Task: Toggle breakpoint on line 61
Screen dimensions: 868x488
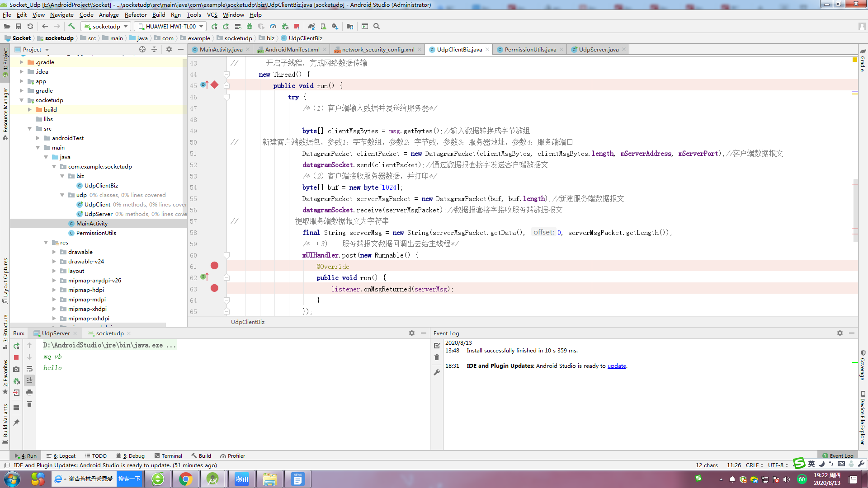Action: (x=214, y=266)
